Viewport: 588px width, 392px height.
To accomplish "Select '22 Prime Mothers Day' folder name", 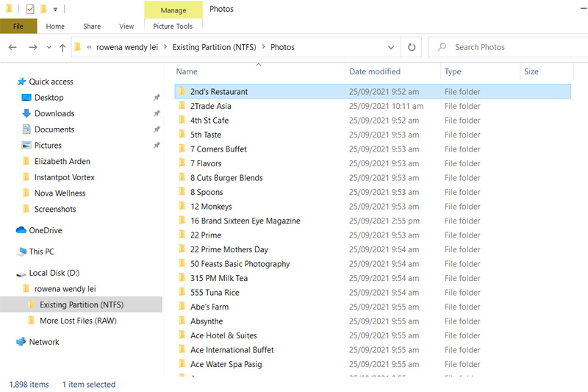I will pos(229,249).
